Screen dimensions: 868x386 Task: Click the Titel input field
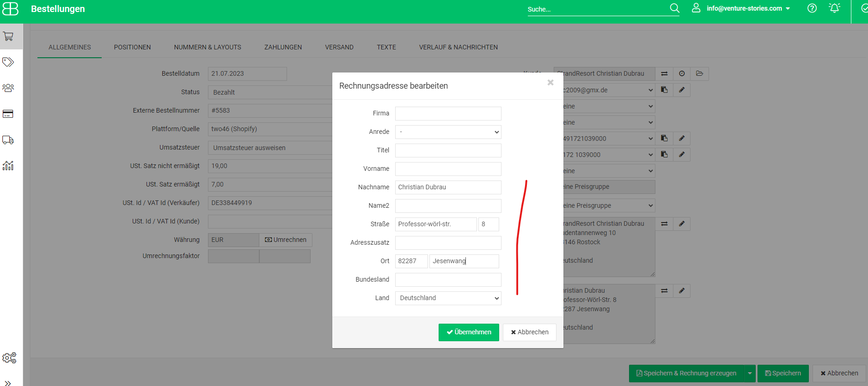pos(448,151)
